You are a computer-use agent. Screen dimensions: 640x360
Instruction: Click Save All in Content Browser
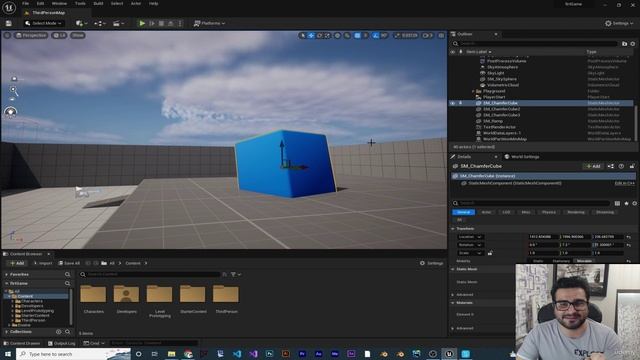click(x=69, y=263)
